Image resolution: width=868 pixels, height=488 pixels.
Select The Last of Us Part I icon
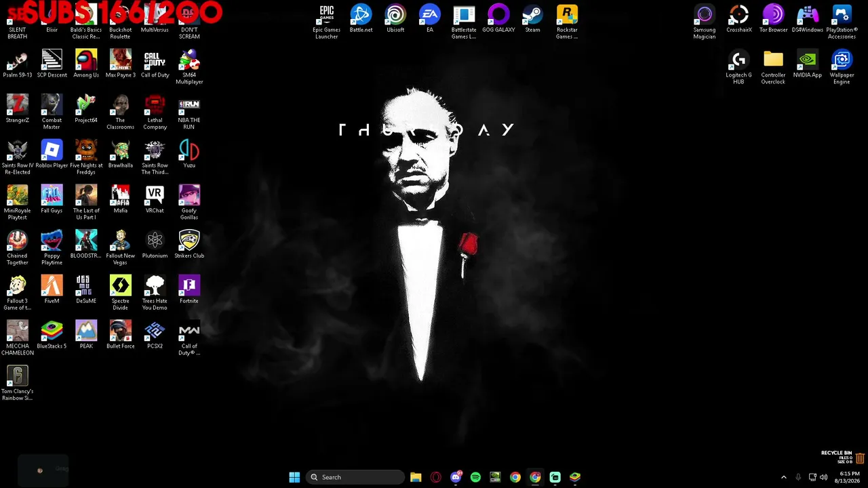pyautogui.click(x=86, y=202)
